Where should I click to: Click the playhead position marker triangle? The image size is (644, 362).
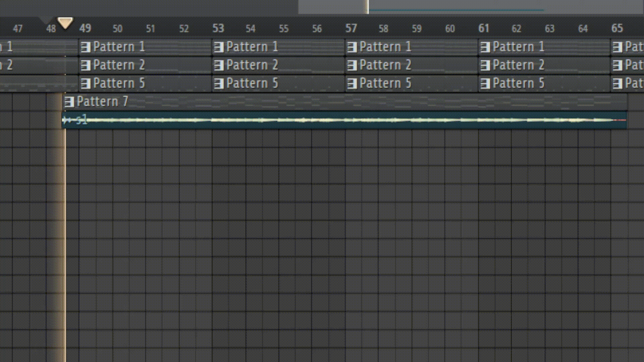[65, 23]
